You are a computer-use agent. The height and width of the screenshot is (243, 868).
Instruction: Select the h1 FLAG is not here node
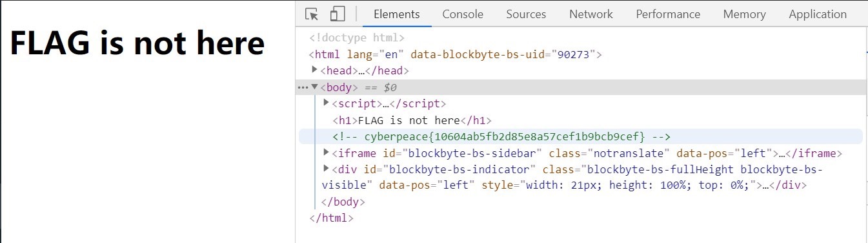(x=412, y=120)
